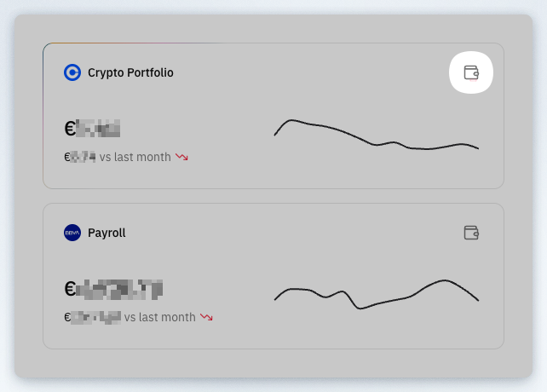Select the Payroll sparkline chart

click(377, 295)
